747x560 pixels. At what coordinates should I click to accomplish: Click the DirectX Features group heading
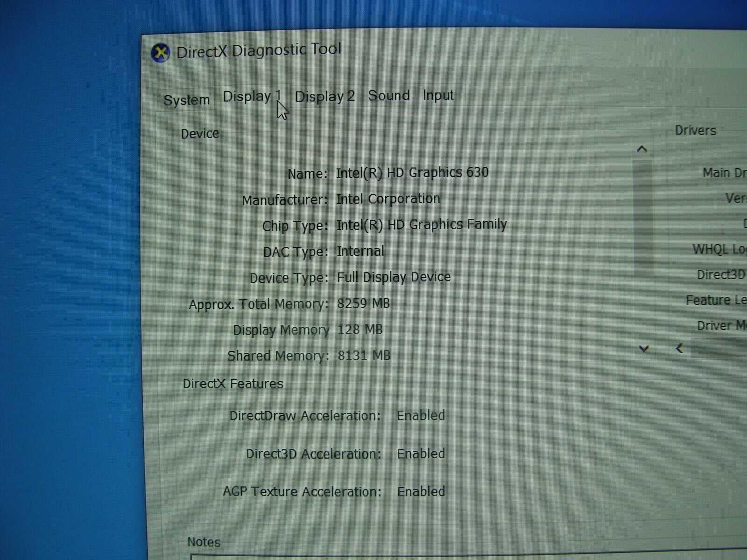click(x=233, y=384)
